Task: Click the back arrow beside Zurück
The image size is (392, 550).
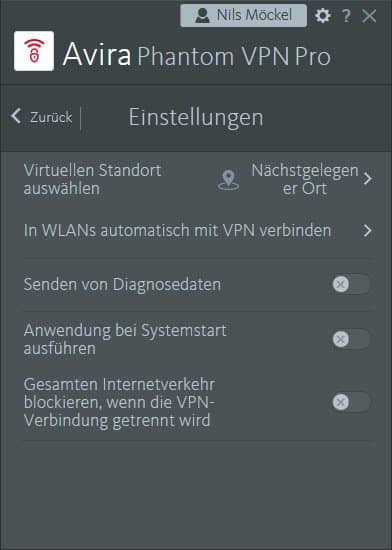Action: tap(16, 116)
